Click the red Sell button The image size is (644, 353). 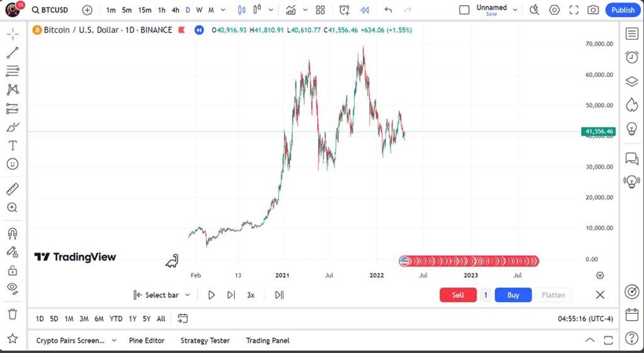[458, 294]
